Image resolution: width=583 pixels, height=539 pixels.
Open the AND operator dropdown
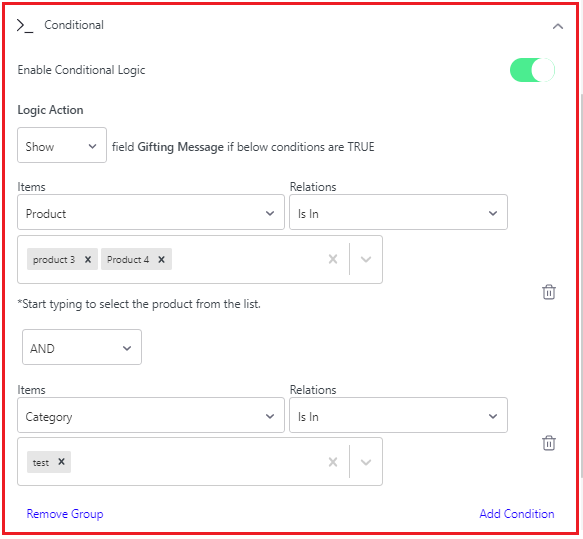[x=82, y=347]
